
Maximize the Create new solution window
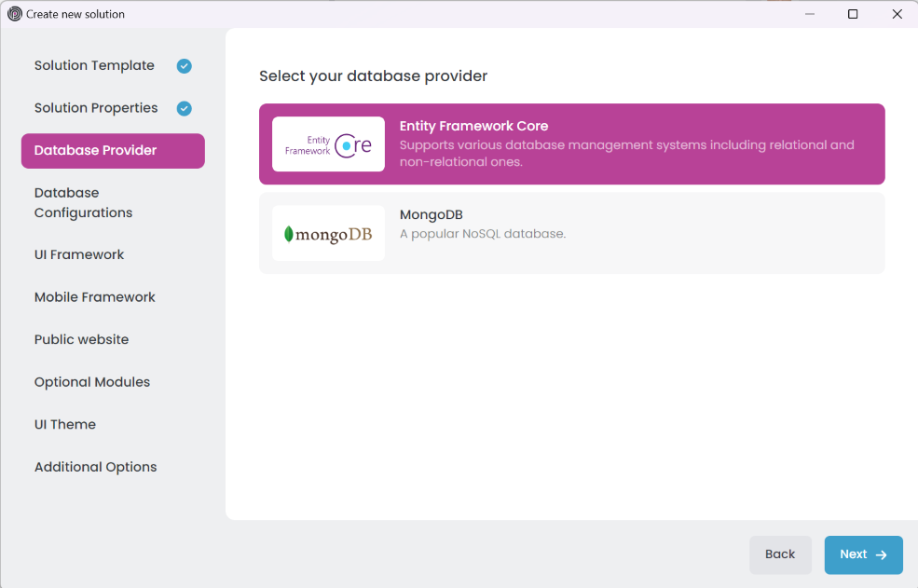click(853, 14)
